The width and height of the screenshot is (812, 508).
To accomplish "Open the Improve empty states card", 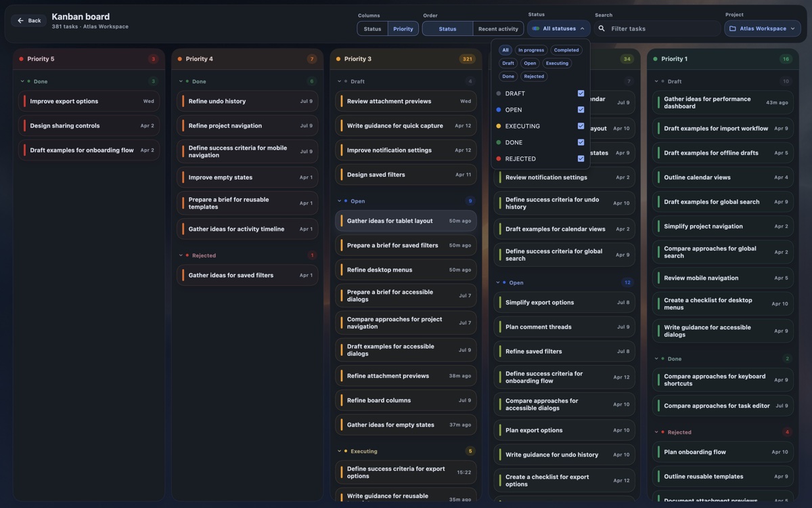I will pyautogui.click(x=247, y=177).
